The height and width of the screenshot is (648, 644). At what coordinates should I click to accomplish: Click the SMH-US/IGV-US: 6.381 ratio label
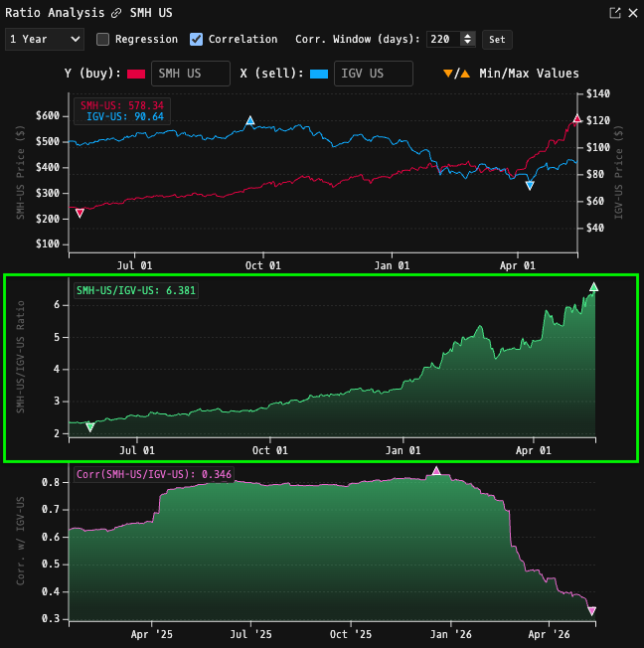(x=136, y=290)
